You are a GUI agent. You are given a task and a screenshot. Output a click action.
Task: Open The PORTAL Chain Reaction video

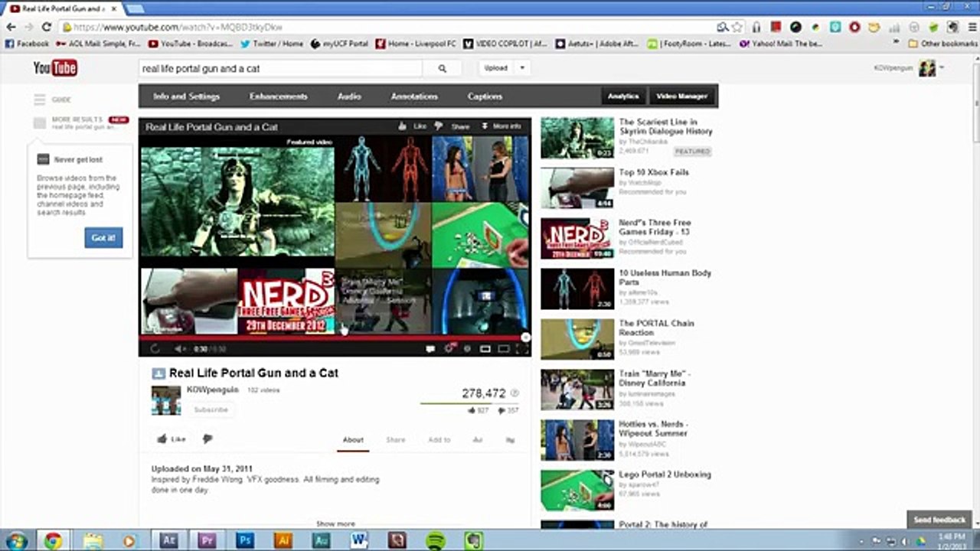tap(656, 328)
